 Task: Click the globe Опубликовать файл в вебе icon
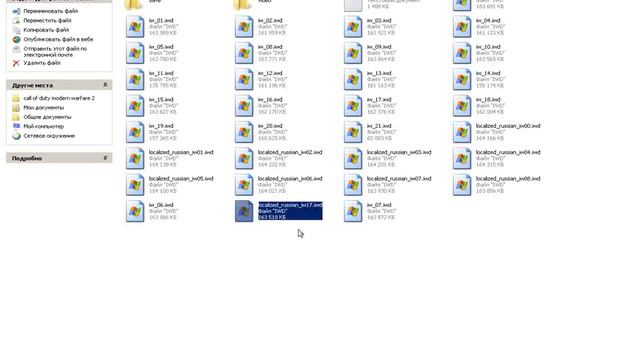16,40
